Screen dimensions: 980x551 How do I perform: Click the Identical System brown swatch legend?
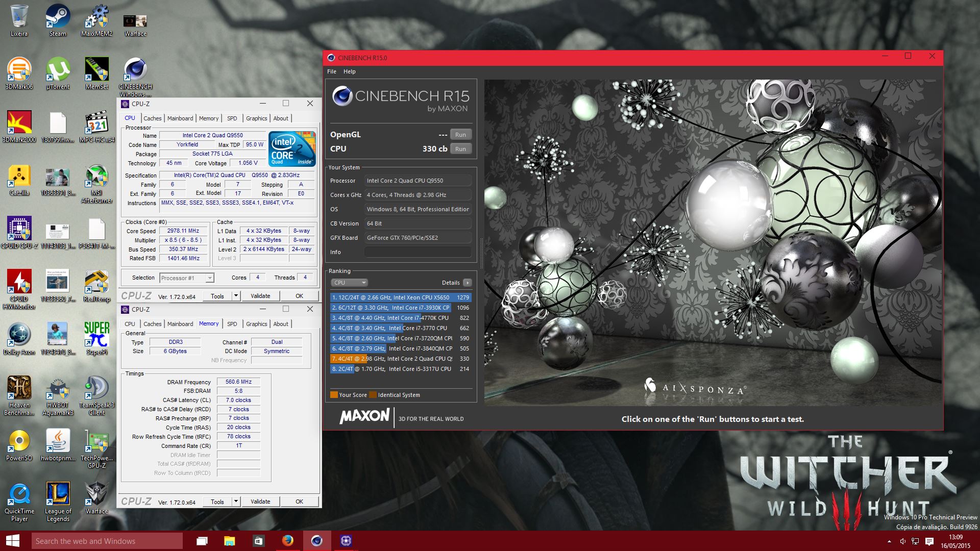(x=373, y=395)
